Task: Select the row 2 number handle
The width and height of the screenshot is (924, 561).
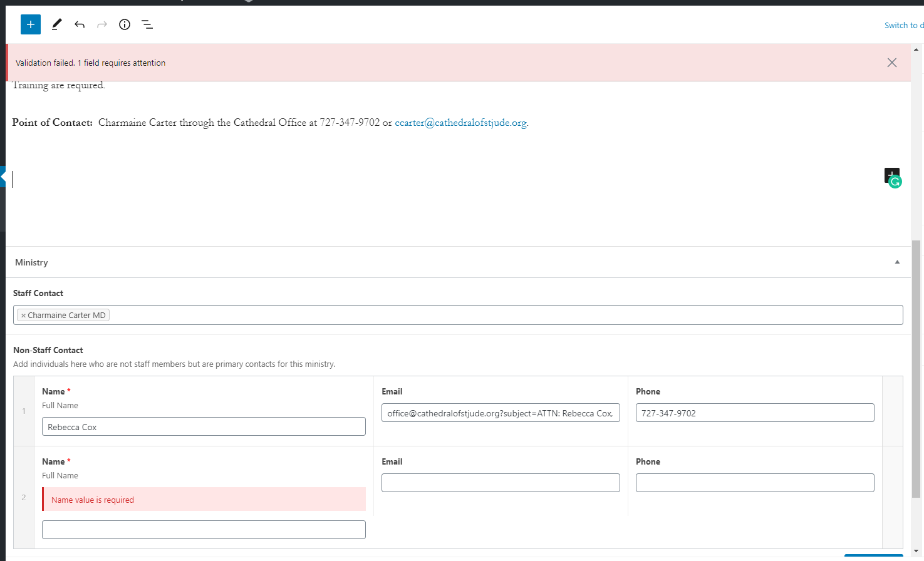Action: pos(24,497)
